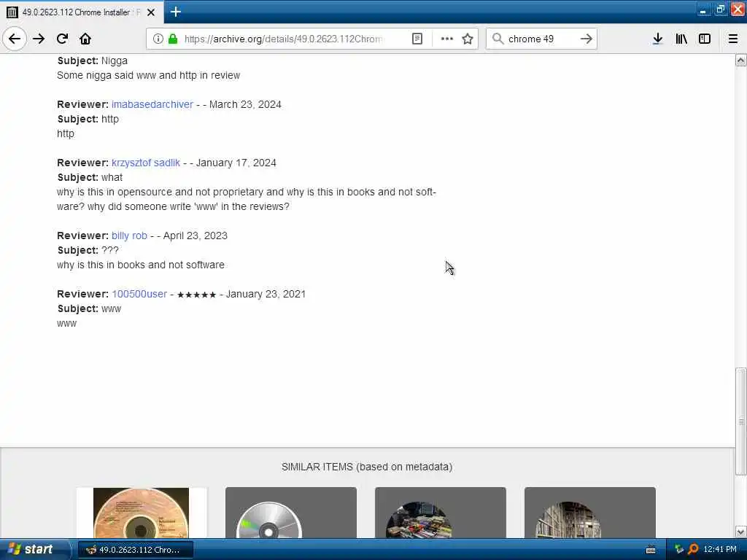Open reviewer 100500user profile
Screen dimensions: 747x560
139,294
